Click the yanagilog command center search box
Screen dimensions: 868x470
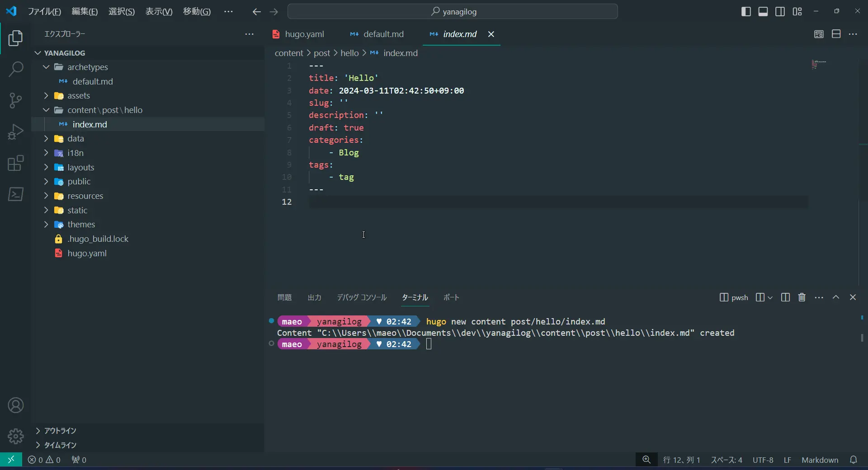point(453,12)
